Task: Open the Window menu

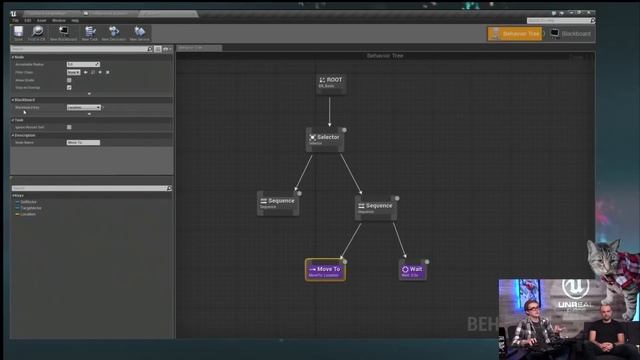Action: pyautogui.click(x=59, y=20)
